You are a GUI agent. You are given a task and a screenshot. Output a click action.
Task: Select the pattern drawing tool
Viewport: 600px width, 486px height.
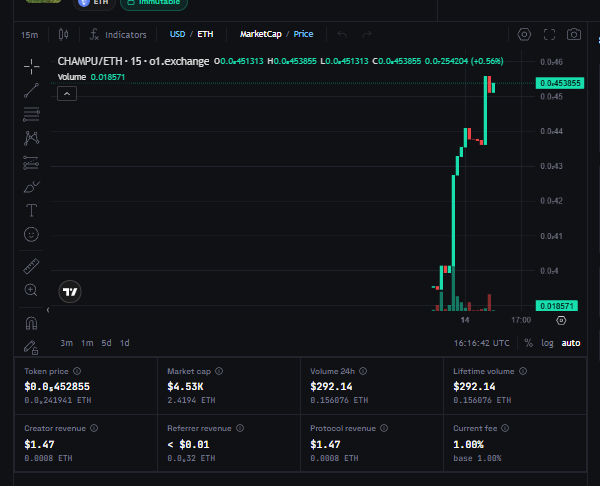point(31,138)
